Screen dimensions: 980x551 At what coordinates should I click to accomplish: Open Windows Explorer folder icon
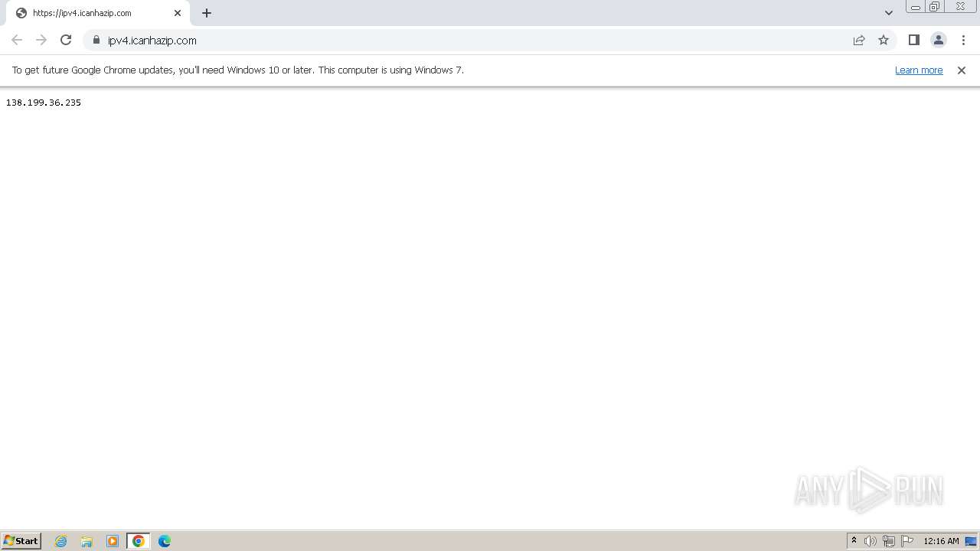[87, 541]
